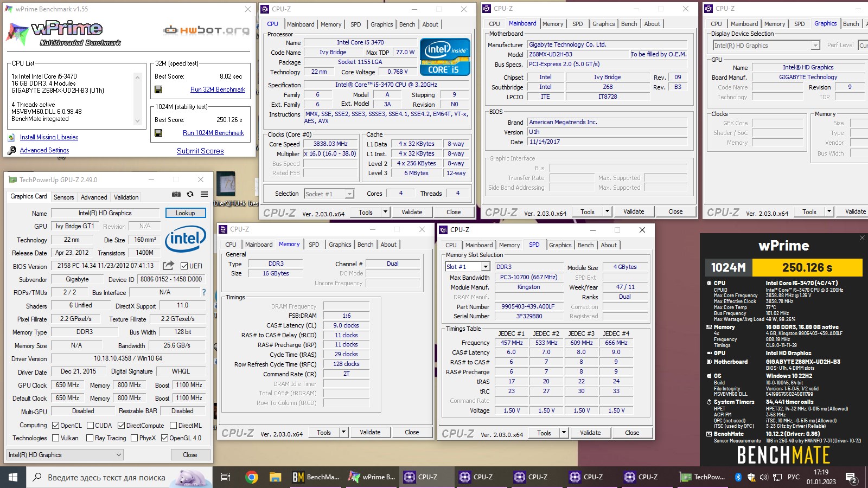The width and height of the screenshot is (868, 488).
Task: Switch to Sensors tab in GPU-Z
Action: [63, 197]
